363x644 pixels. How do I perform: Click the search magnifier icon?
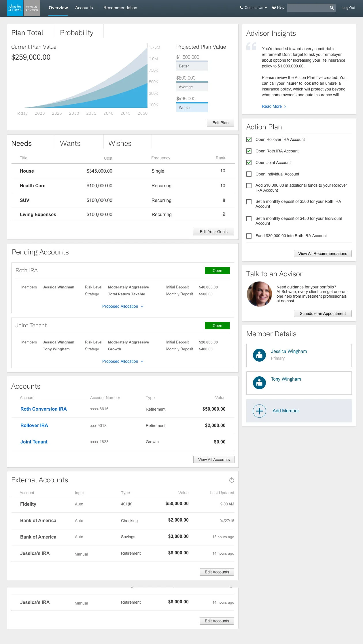coord(332,8)
